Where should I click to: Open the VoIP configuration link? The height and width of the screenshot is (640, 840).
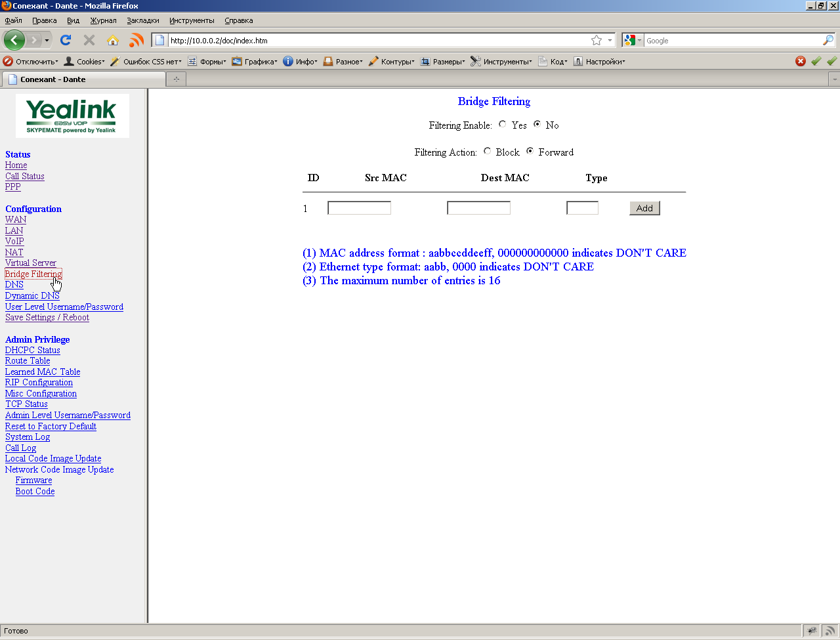click(14, 241)
